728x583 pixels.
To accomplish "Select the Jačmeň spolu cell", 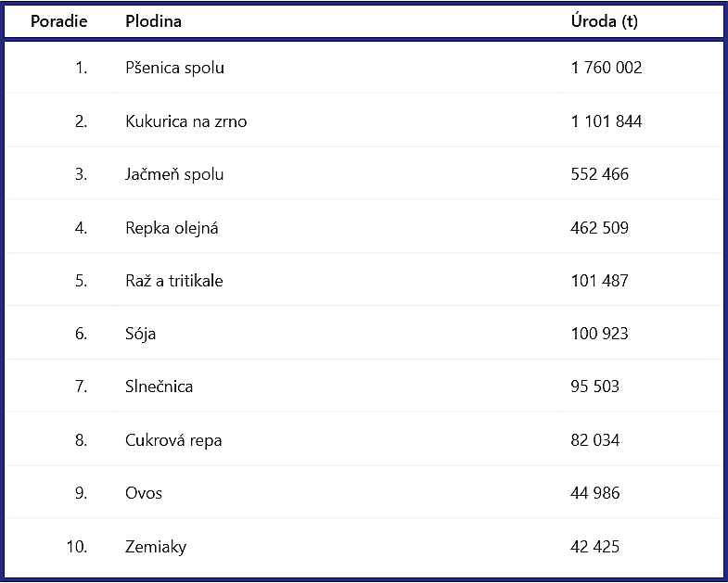I will (x=174, y=174).
